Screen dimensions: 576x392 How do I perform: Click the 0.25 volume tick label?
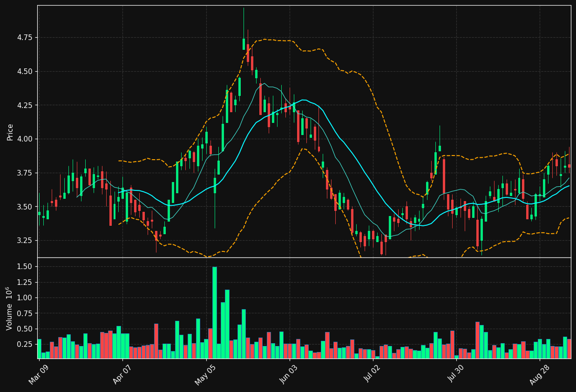pyautogui.click(x=24, y=344)
